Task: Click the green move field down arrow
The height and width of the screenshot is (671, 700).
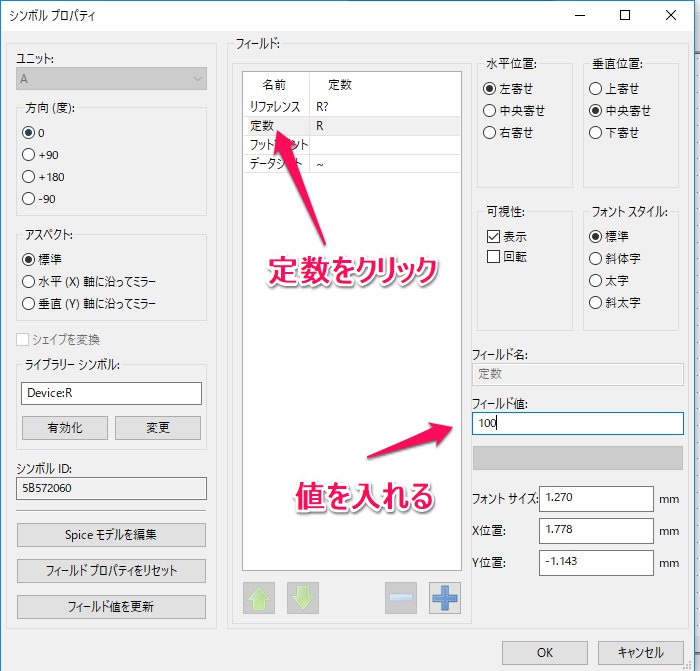Action: point(303,598)
